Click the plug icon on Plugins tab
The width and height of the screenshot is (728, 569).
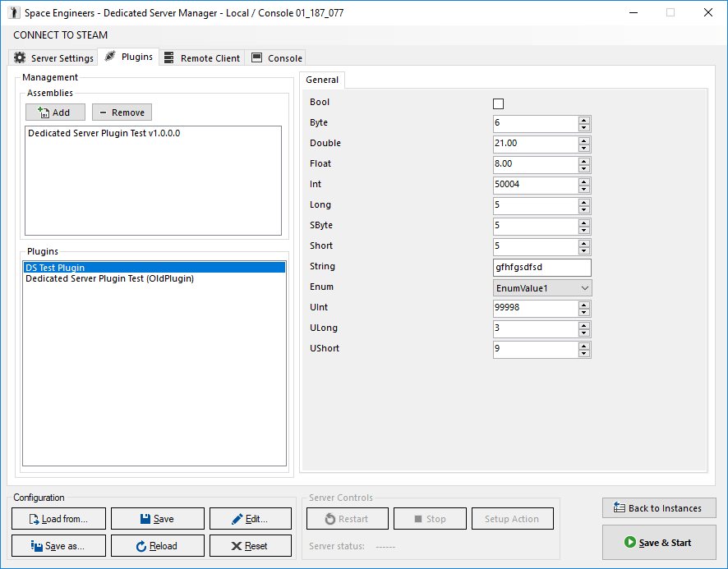pos(110,57)
